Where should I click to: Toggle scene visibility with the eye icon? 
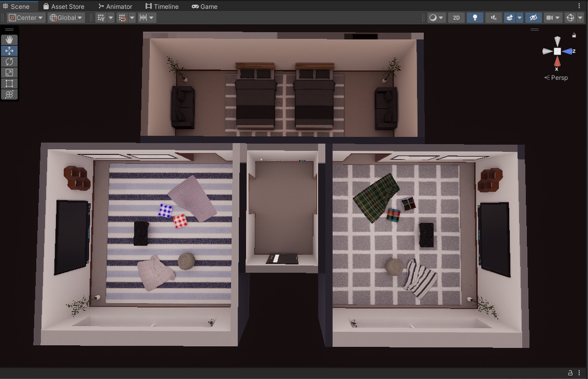coord(533,17)
